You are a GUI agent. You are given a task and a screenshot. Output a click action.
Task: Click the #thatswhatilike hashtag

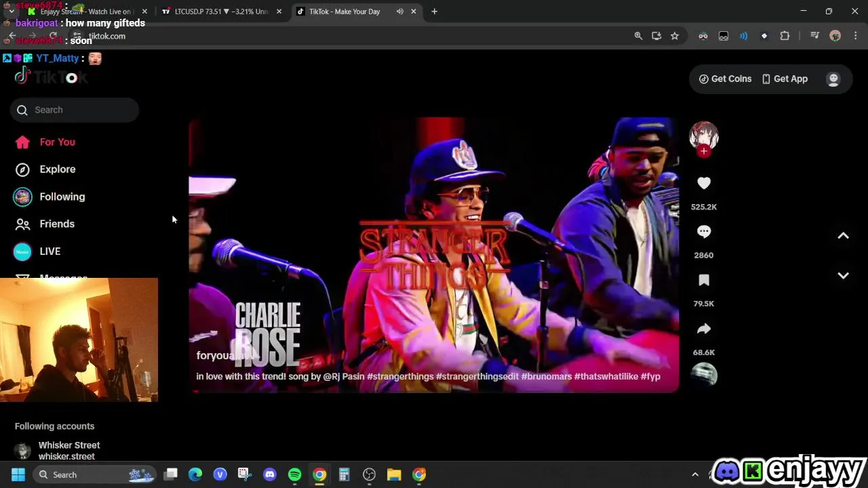click(x=606, y=377)
